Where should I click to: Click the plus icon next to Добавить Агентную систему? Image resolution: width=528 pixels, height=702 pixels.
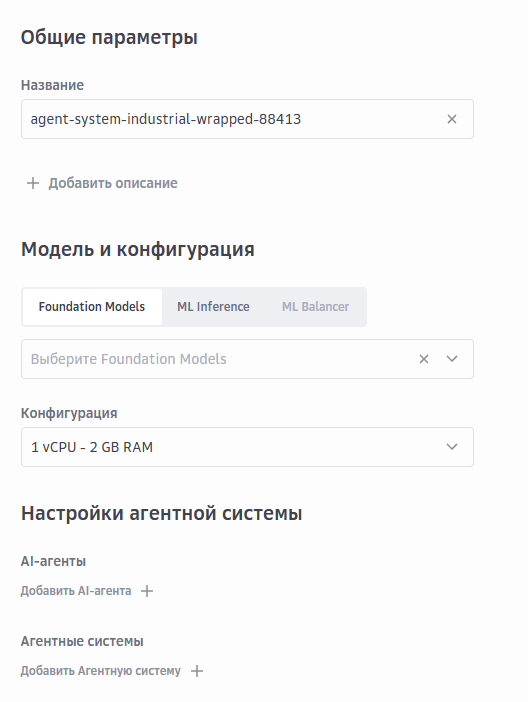tap(197, 671)
